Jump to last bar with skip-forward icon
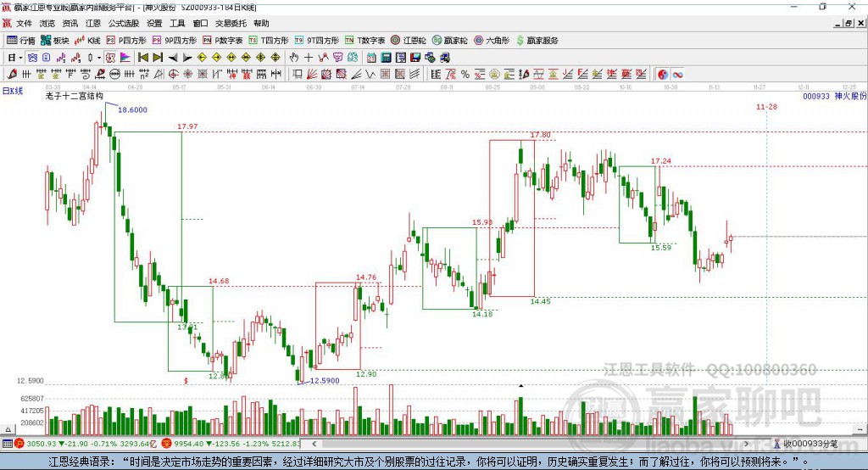The height and width of the screenshot is (470, 868). (158, 58)
